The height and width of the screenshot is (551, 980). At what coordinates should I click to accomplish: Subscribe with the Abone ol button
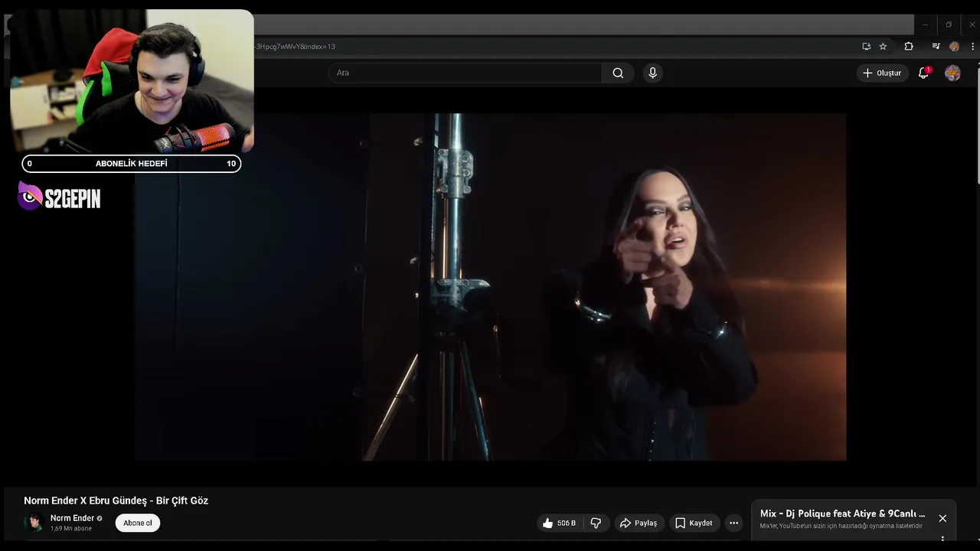click(138, 523)
